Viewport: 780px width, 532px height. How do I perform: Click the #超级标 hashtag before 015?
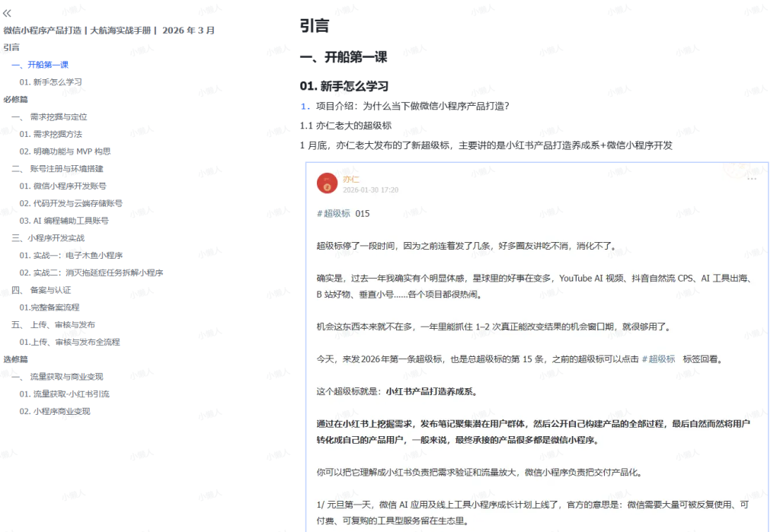click(334, 214)
